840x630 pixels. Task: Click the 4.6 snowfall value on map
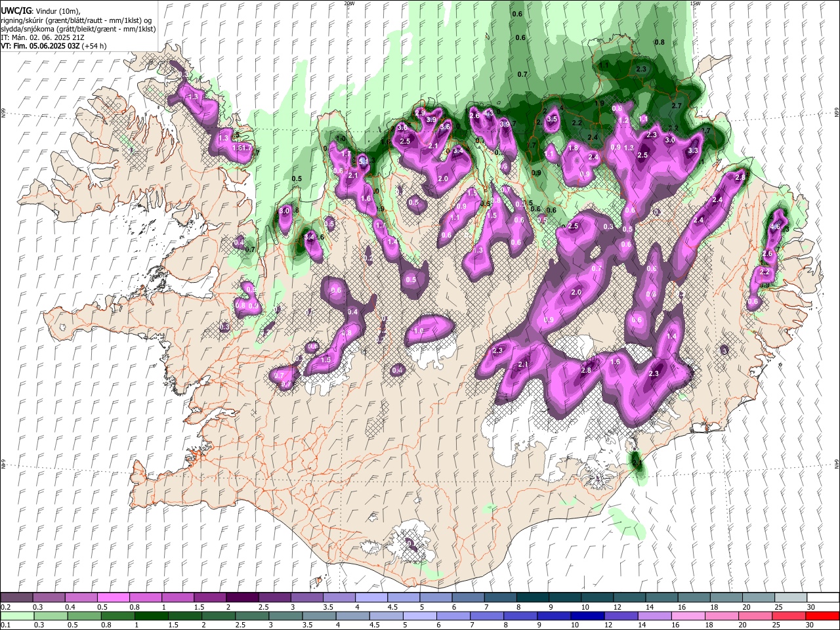pos(775,226)
